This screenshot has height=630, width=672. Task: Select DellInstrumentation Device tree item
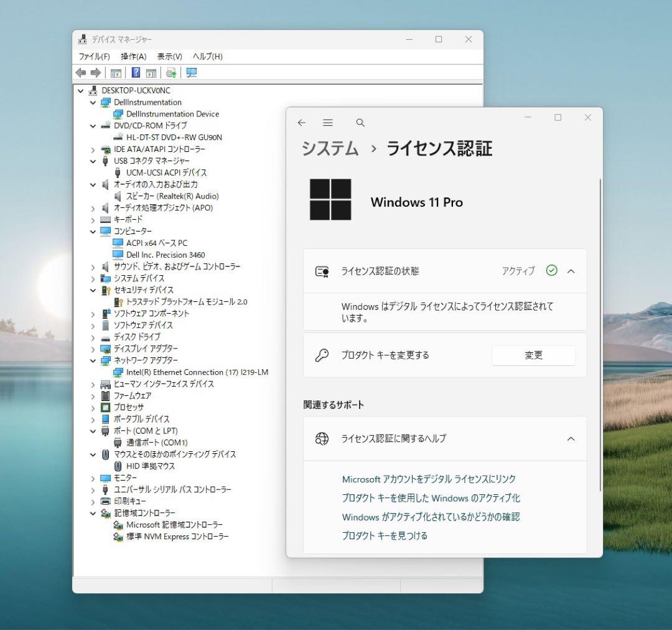tap(172, 114)
